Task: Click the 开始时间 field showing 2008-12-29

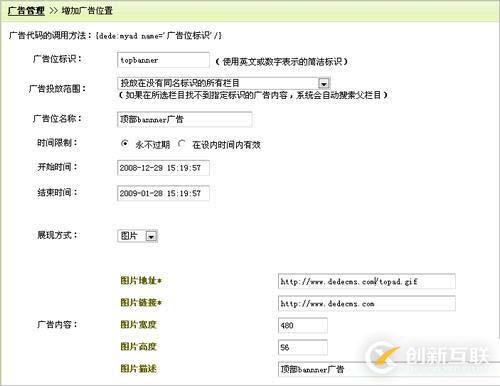Action: [x=163, y=168]
